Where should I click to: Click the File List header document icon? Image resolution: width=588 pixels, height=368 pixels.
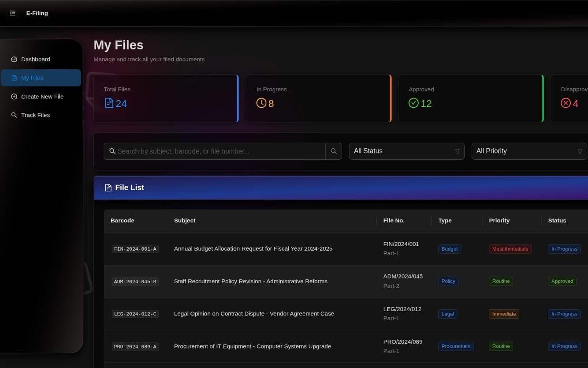108,188
